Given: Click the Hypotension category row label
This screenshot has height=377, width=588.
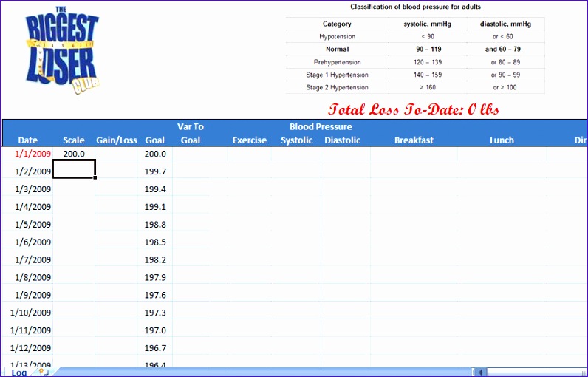Looking at the screenshot, I should (337, 36).
